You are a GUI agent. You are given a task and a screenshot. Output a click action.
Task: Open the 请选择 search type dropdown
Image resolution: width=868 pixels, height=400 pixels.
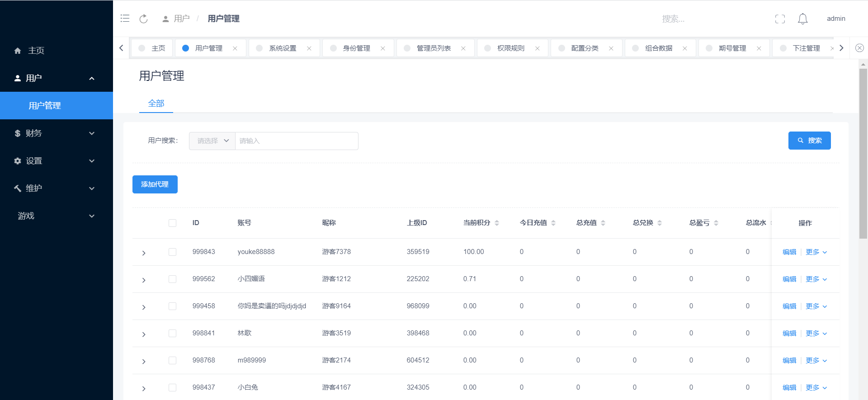[212, 141]
